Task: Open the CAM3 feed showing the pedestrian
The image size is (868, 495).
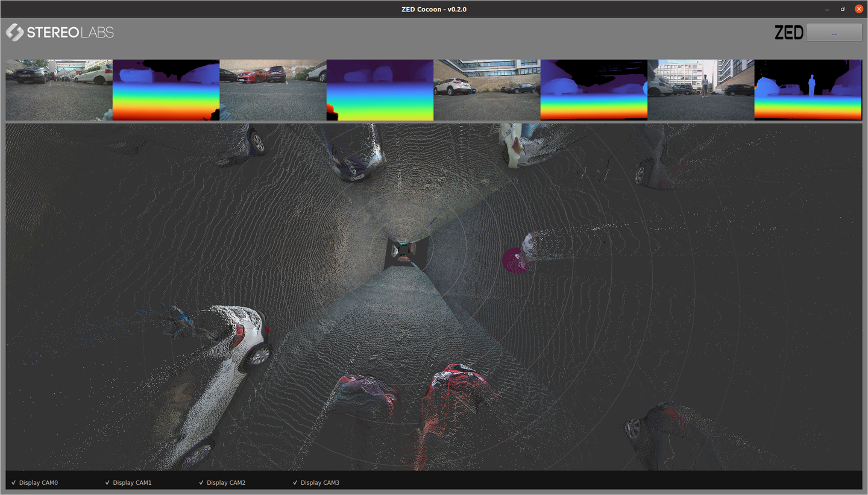Action: click(x=700, y=89)
